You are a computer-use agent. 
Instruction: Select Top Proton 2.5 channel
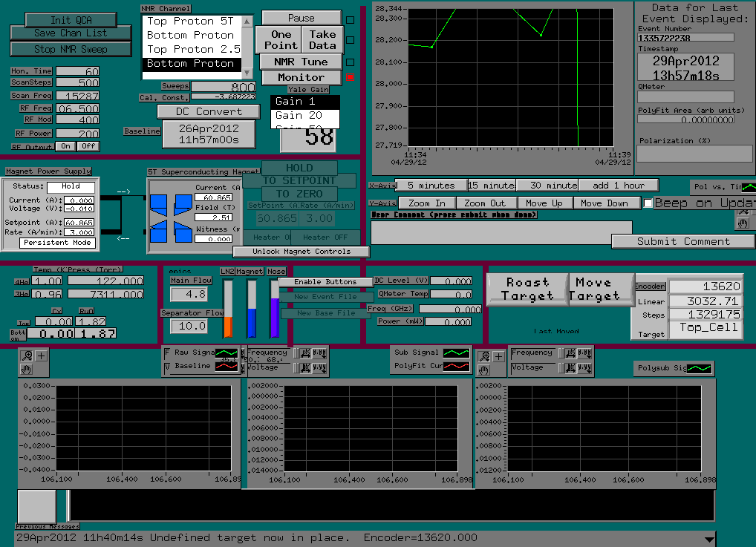[192, 49]
